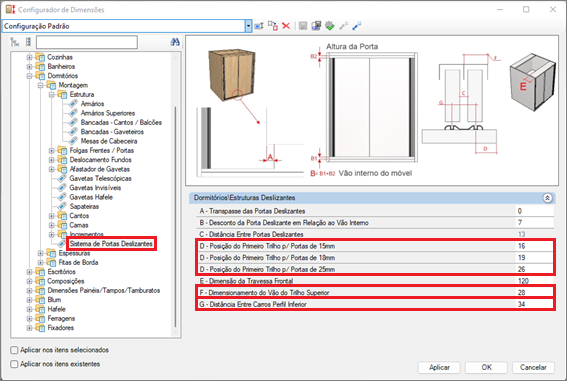This screenshot has width=567, height=381.
Task: Select Fitas de Borda tree item
Action: [78, 262]
